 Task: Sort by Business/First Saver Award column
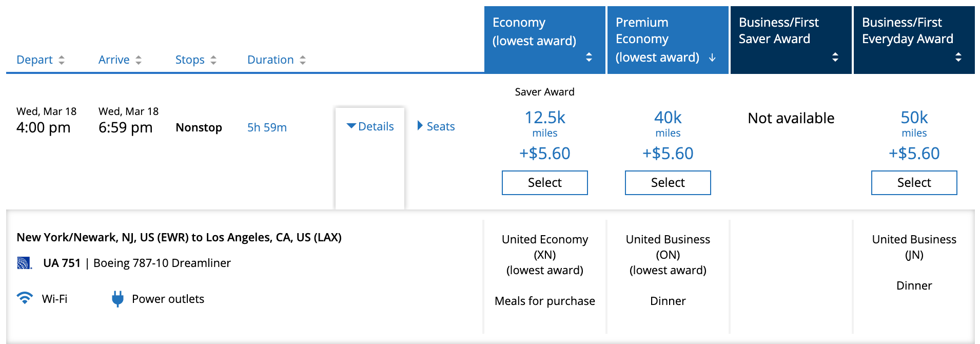pyautogui.click(x=791, y=40)
